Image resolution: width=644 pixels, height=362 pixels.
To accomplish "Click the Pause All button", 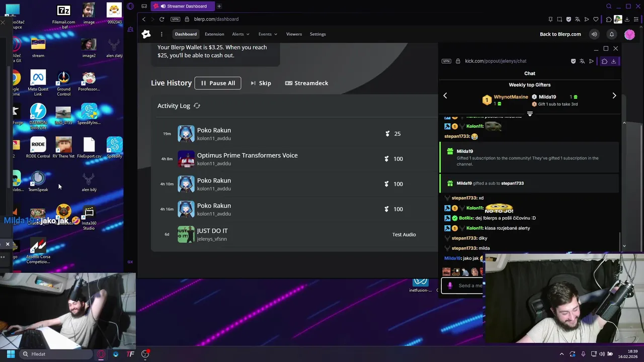I will (218, 83).
